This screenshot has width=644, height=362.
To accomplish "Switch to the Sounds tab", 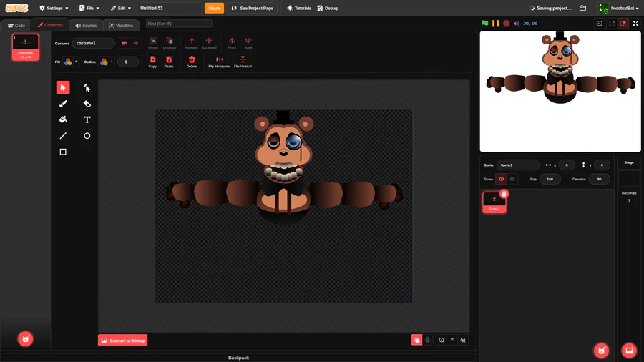I will click(x=86, y=26).
